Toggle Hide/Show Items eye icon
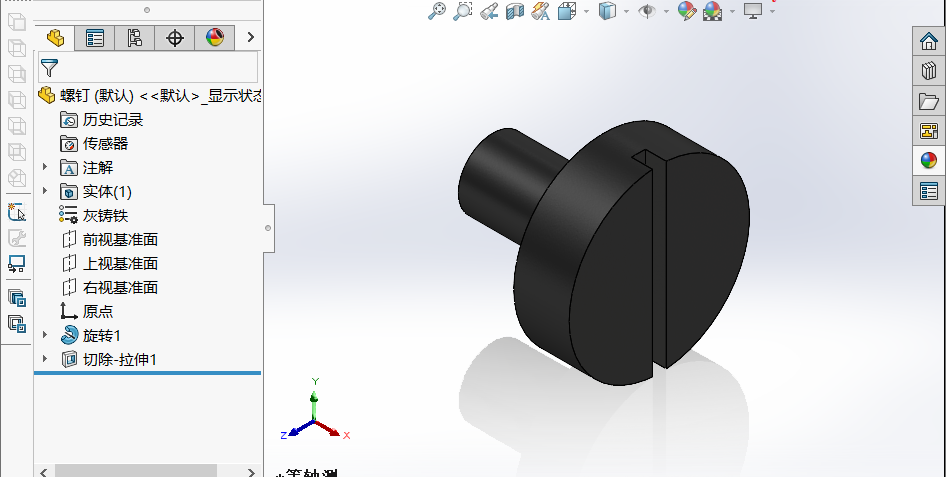 647,11
